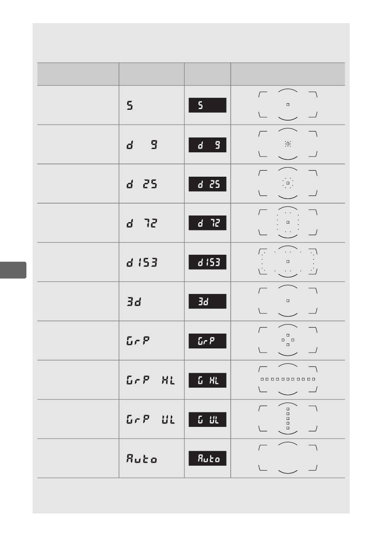392x540 pixels.
Task: Click the black 'G HL' display box
Action: [x=208, y=380]
